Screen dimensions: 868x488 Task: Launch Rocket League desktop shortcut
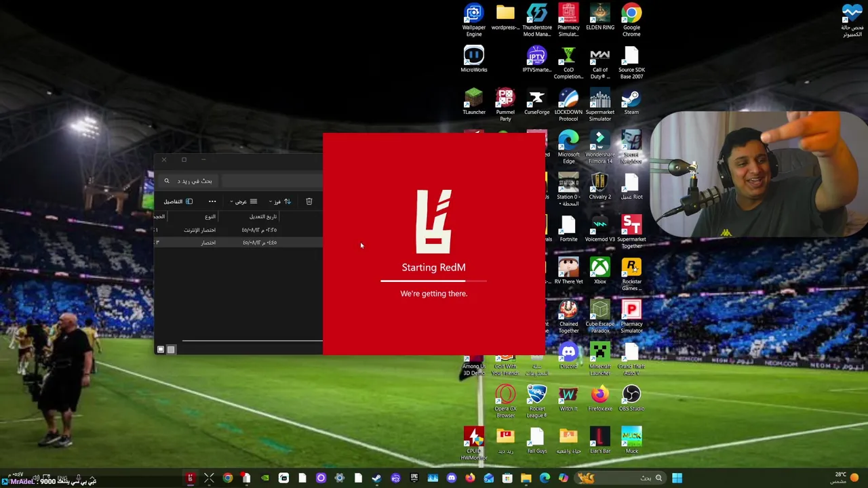pyautogui.click(x=536, y=401)
